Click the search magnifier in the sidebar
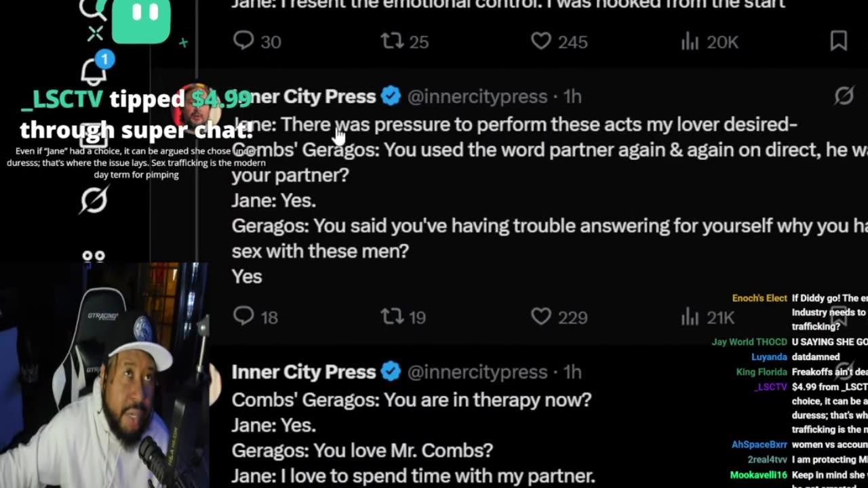Image resolution: width=868 pixels, height=488 pixels. [x=91, y=8]
